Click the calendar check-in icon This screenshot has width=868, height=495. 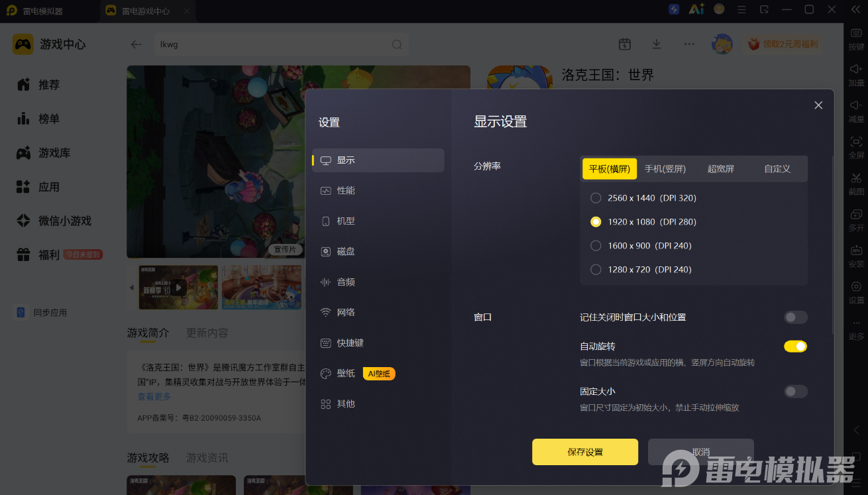tap(624, 44)
